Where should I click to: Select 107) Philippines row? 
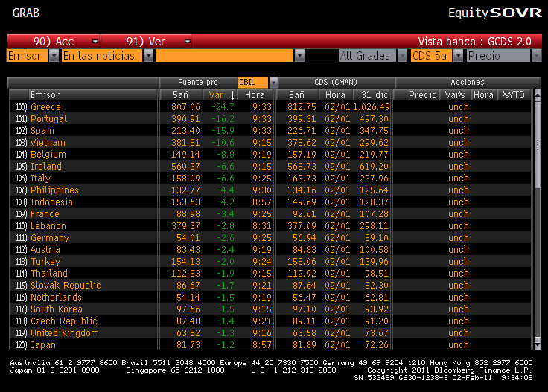coord(270,190)
